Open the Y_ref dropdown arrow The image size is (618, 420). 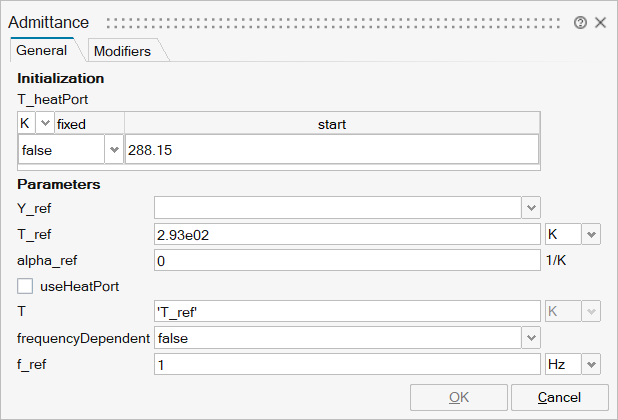530,208
